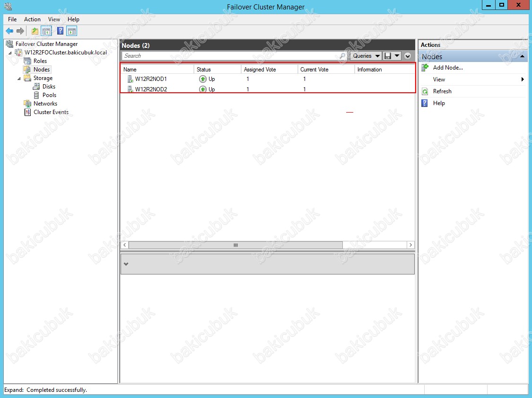Click the Pools icon in tree

(36, 95)
